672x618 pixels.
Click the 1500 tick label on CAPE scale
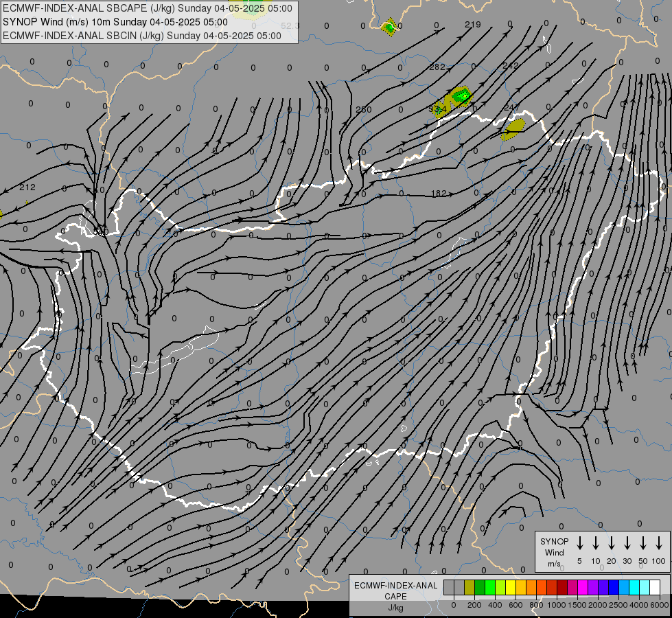pos(577,605)
